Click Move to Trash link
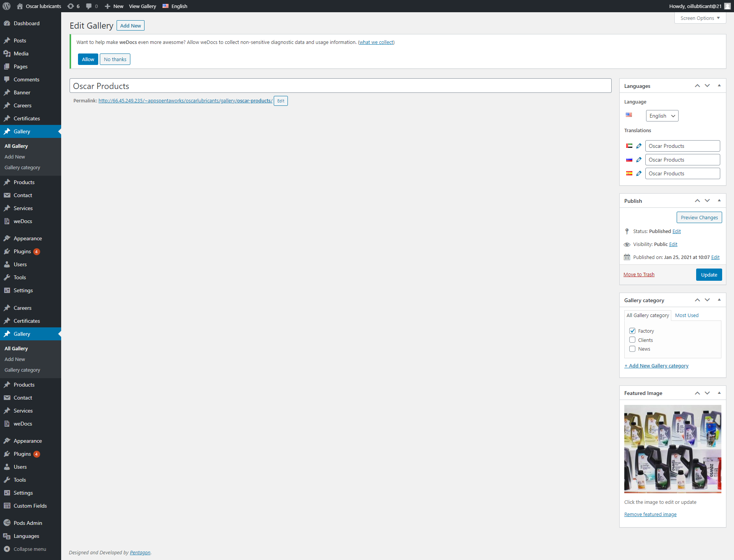This screenshot has height=560, width=734. tap(639, 274)
